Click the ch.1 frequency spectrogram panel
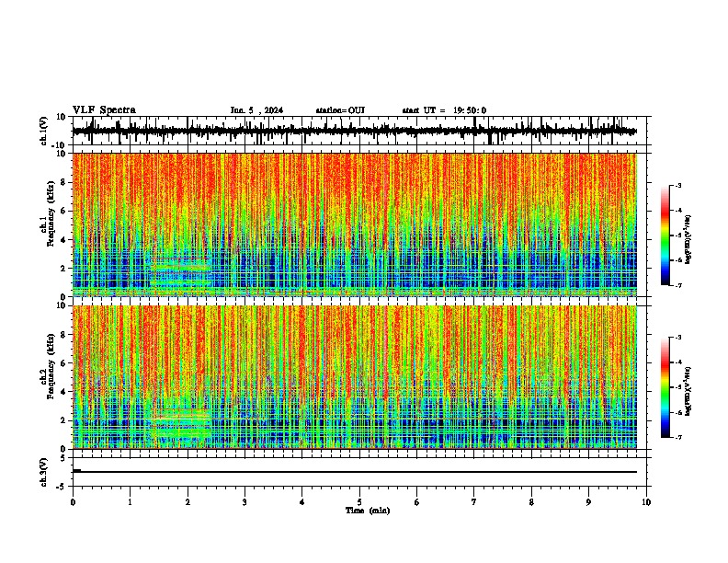Screen dimensions: 728x563 (354, 224)
